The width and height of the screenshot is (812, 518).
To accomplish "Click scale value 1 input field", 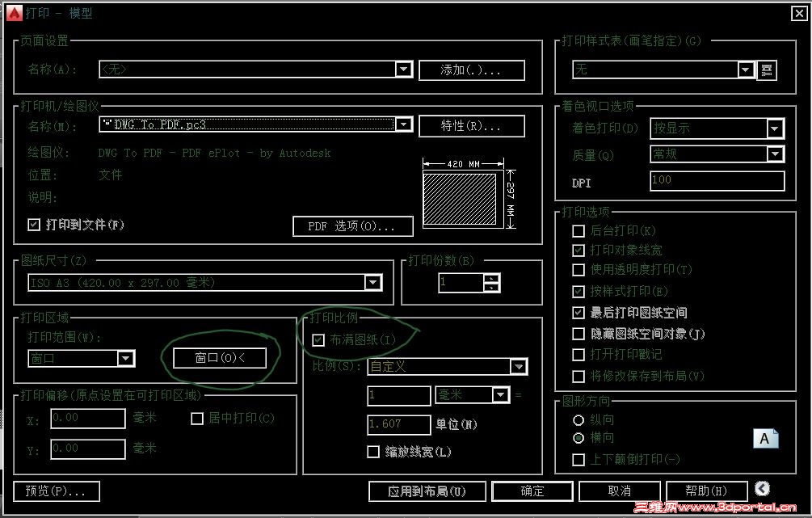I will pyautogui.click(x=399, y=396).
